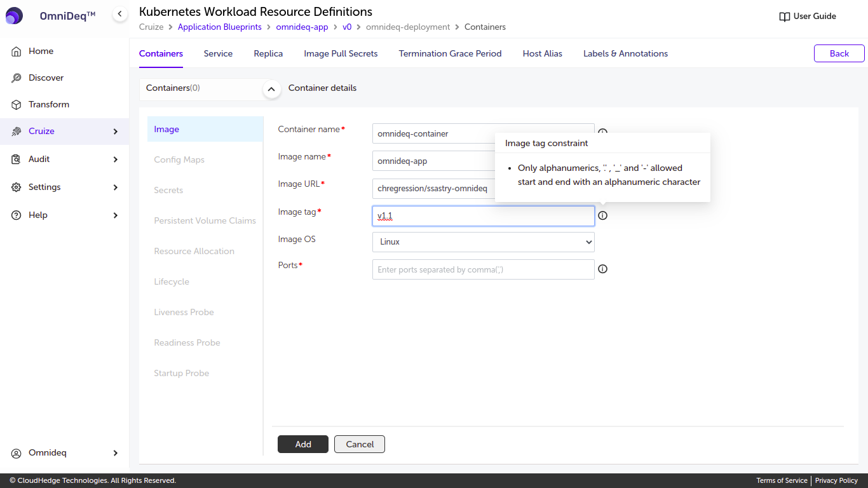Click the Discover label in sidebar
868x488 pixels.
(46, 78)
